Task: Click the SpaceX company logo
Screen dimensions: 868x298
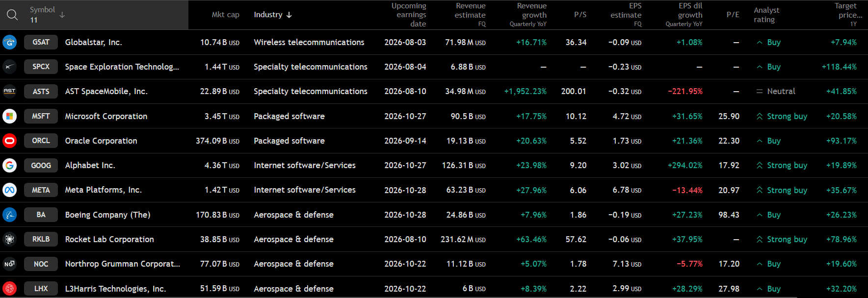Action: (10, 67)
